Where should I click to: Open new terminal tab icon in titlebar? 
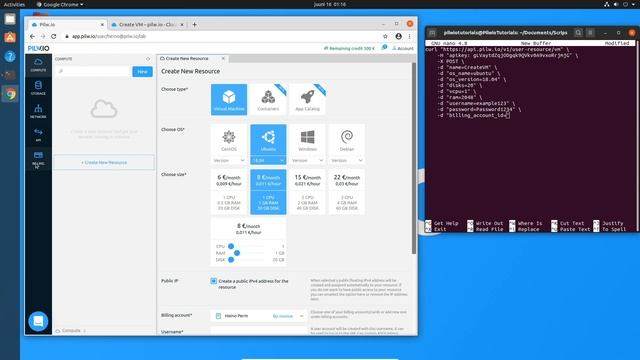pos(432,32)
